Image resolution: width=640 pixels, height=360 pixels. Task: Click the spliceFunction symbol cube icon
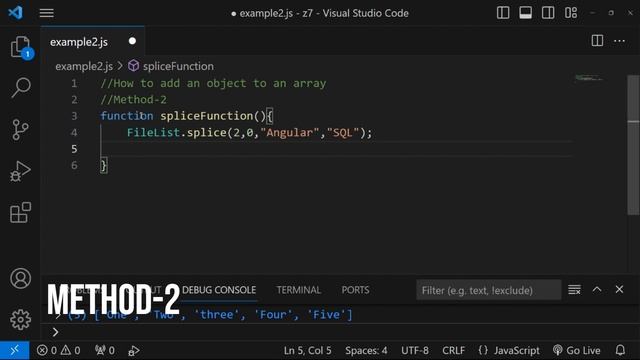[x=133, y=66]
